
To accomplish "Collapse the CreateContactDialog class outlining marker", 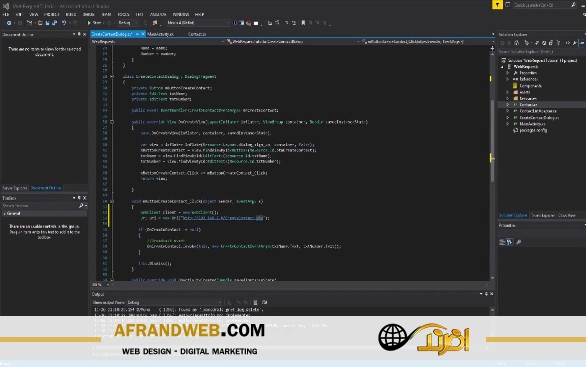I will [112, 77].
